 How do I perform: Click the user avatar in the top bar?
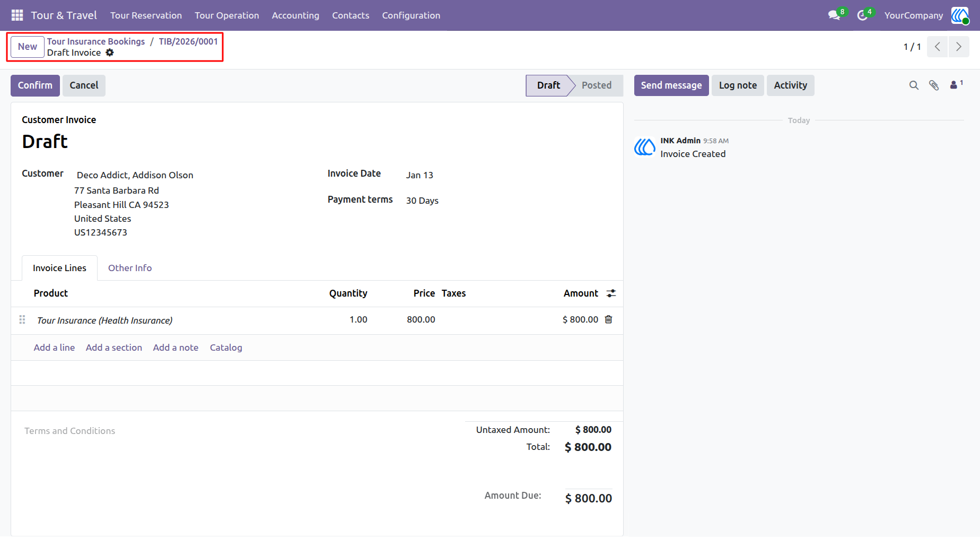[960, 15]
